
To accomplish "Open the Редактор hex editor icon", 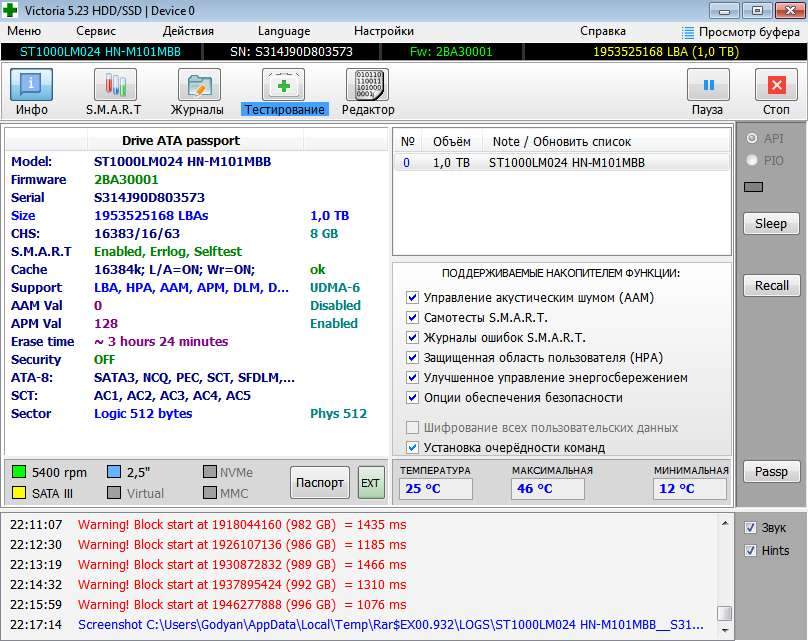I will pyautogui.click(x=367, y=86).
